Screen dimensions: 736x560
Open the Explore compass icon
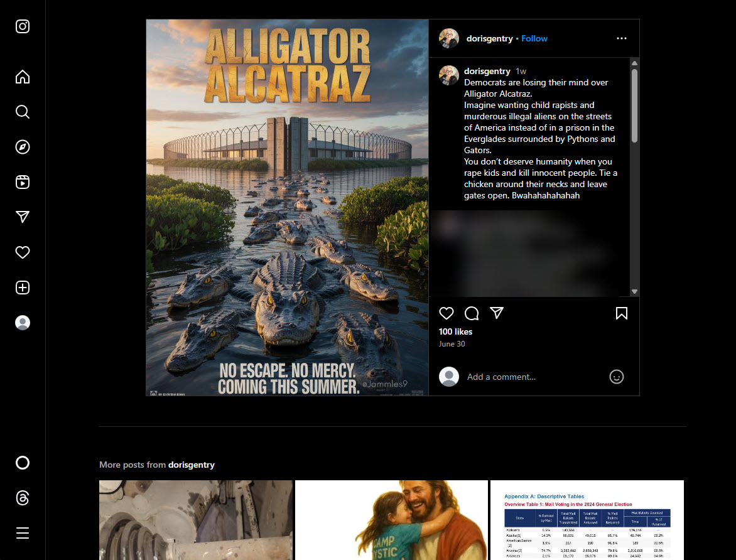coord(22,146)
